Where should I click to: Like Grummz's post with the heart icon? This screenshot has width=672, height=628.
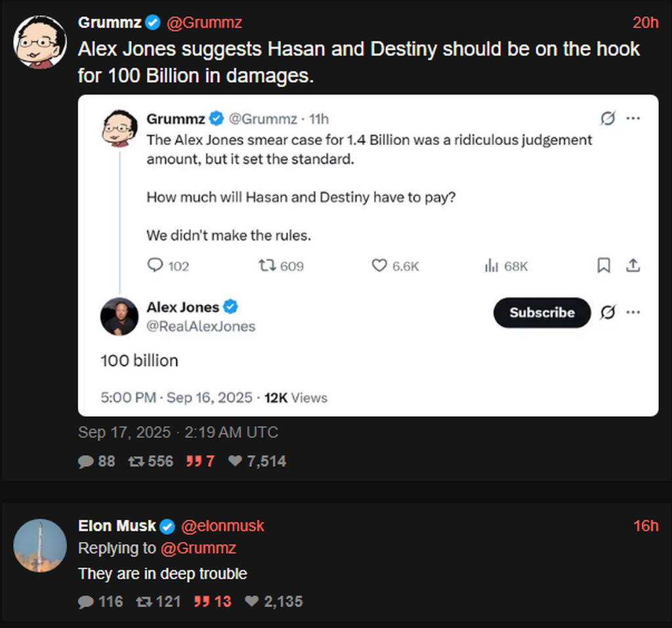point(235,461)
